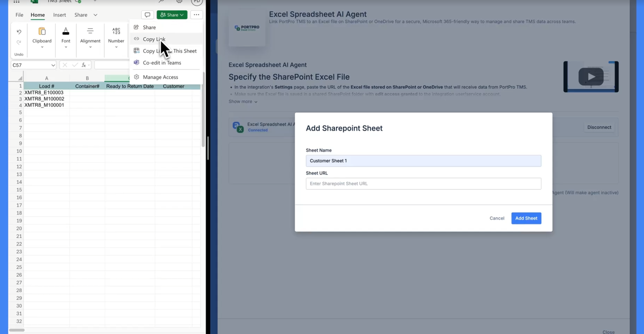Select cell XMTR8_E100003

tap(47, 93)
